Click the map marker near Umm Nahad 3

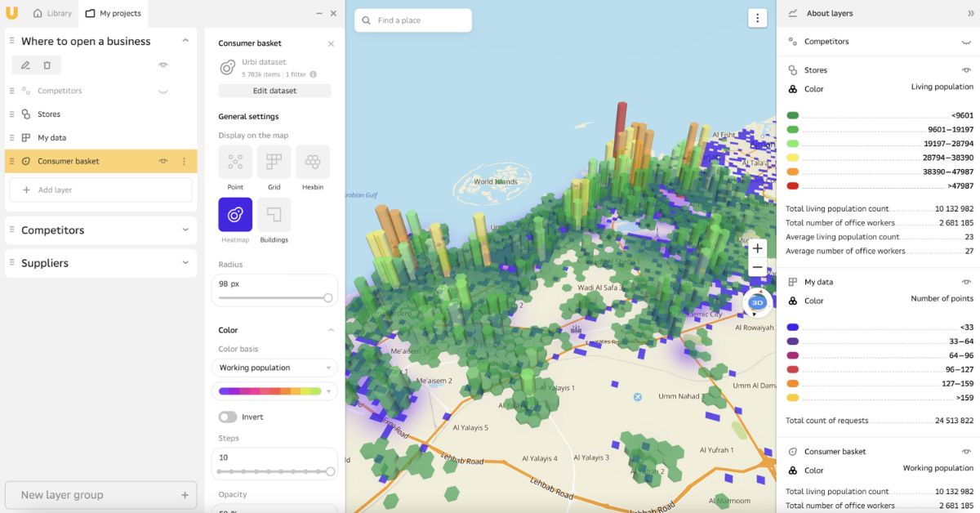638,397
